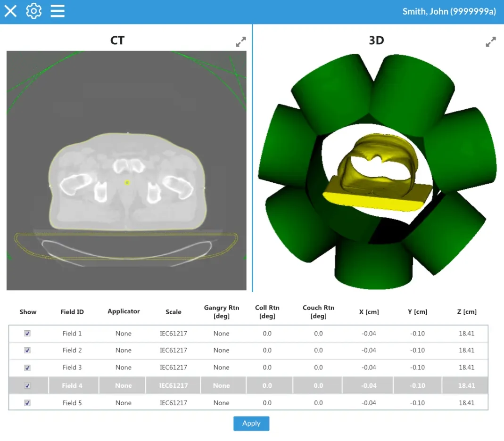Open settings gear icon
This screenshot has height=441, width=504.
(x=34, y=11)
